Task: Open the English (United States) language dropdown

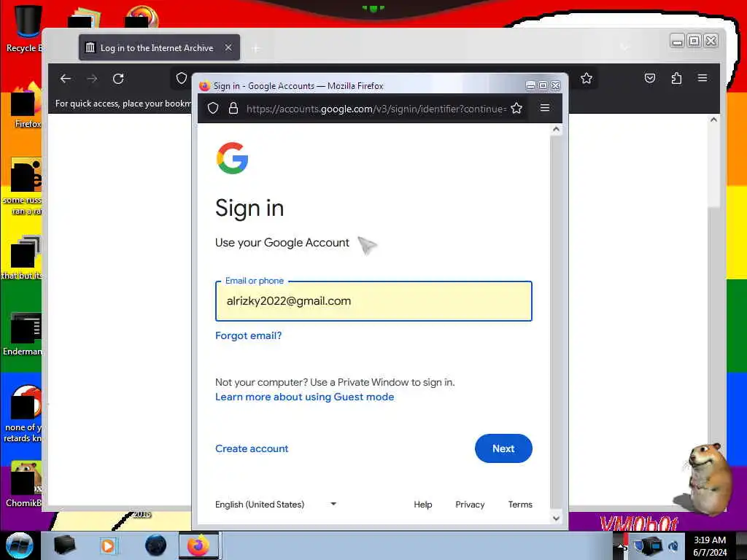Action: pos(275,505)
